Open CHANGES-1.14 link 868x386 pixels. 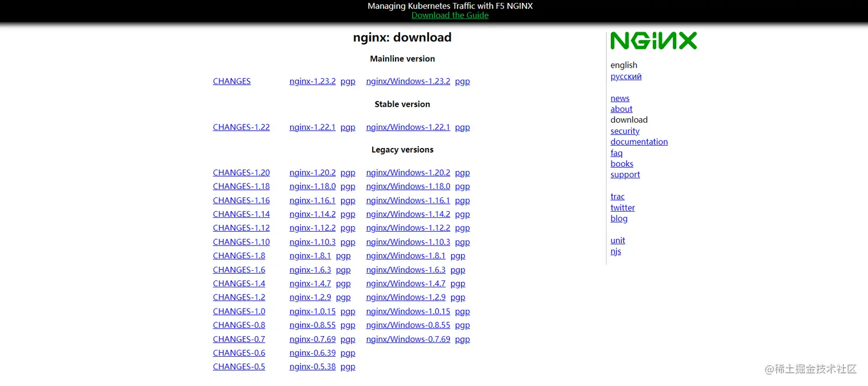coord(241,215)
